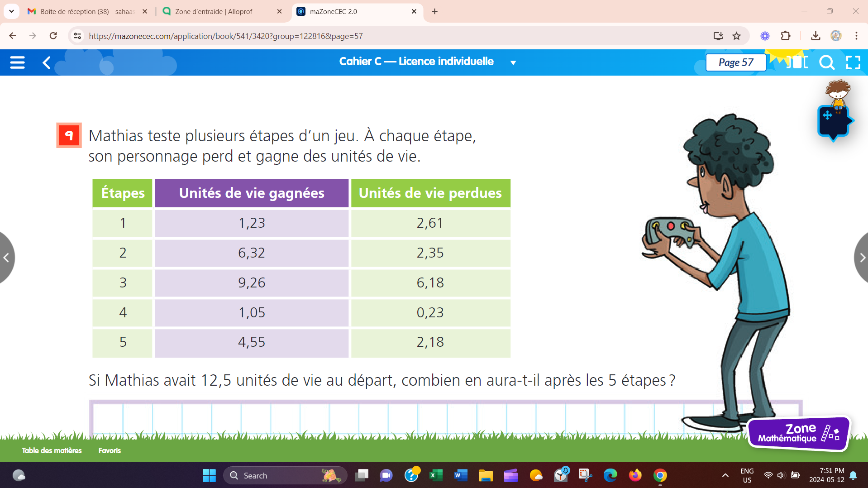Toggle fullscreen mode for the book viewer

click(x=853, y=62)
